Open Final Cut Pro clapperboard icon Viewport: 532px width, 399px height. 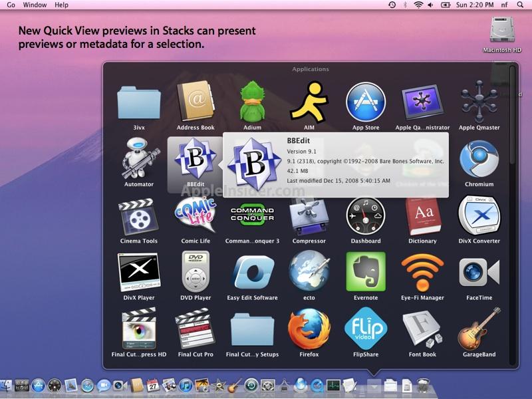pos(196,329)
